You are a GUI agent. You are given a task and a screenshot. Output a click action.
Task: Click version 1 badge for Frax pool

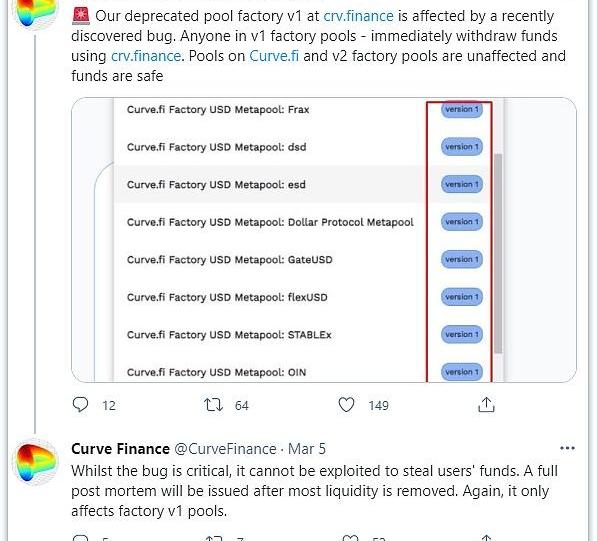point(462,109)
